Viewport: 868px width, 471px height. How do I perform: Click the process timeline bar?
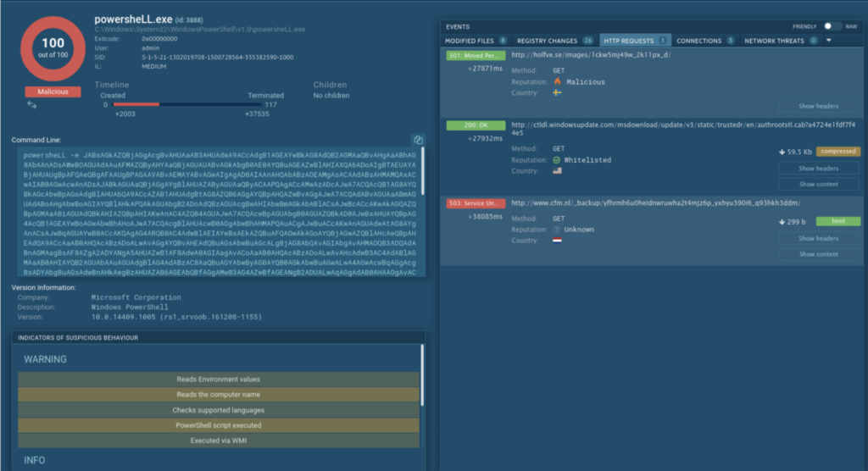pyautogui.click(x=186, y=104)
